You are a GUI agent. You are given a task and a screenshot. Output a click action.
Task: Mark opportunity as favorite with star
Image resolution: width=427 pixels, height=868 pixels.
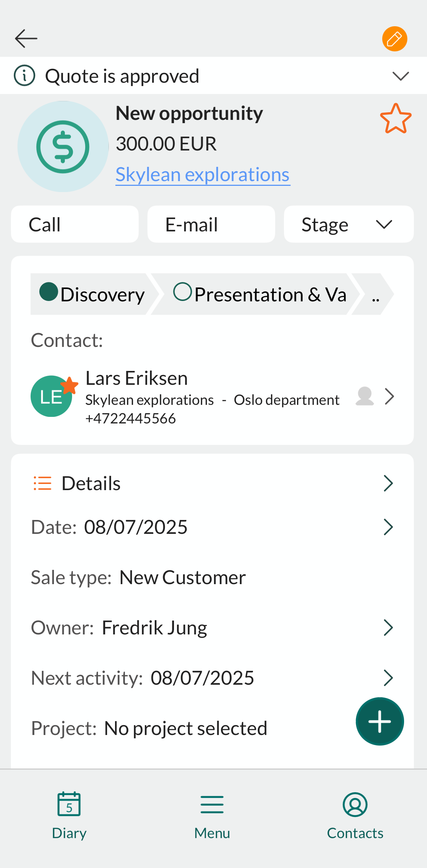click(396, 118)
